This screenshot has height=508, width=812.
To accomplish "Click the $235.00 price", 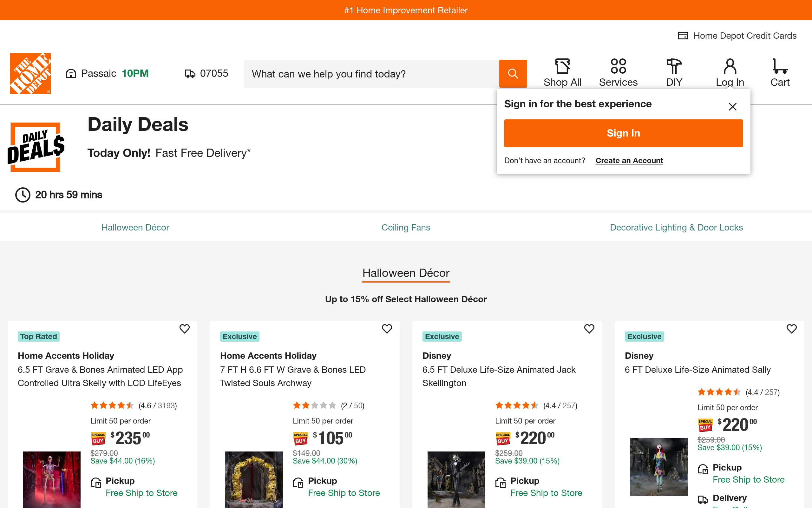I will point(130,438).
